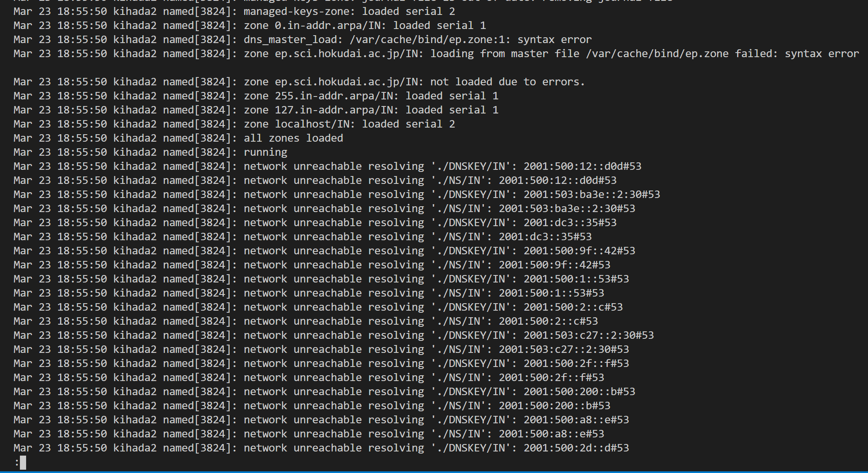Screen dimensions: 868x473
Task: Click the DNSKEY address 2001:dc3::35#53
Action: tap(570, 222)
